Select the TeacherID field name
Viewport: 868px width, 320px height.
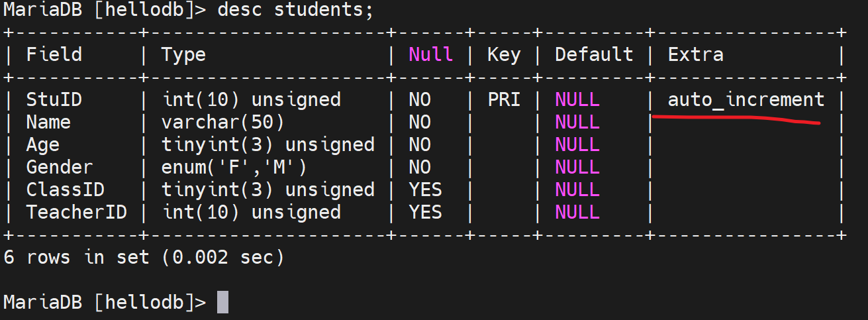click(76, 212)
